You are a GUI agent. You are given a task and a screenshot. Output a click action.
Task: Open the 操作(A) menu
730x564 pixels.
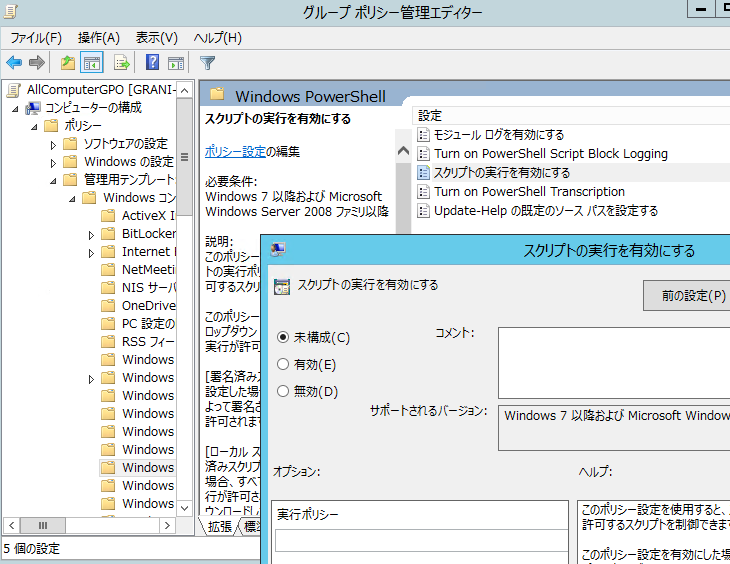coord(99,38)
